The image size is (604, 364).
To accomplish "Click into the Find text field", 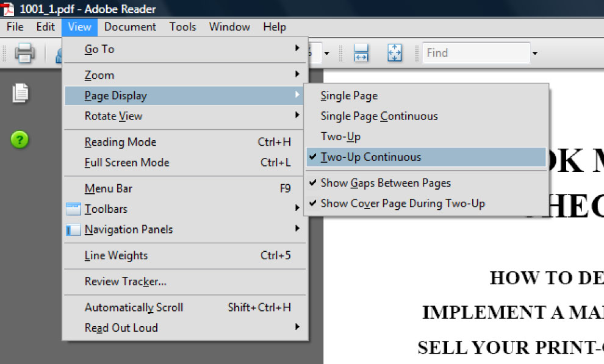I will pyautogui.click(x=476, y=53).
